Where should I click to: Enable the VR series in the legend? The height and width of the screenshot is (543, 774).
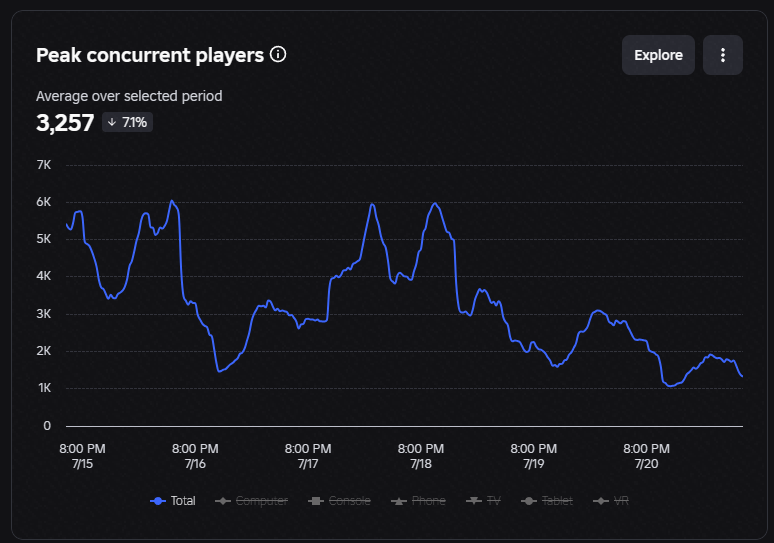pyautogui.click(x=611, y=501)
